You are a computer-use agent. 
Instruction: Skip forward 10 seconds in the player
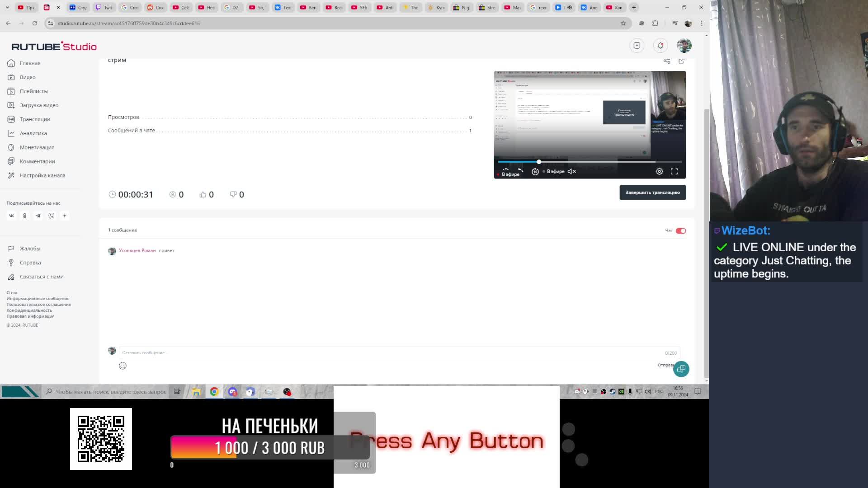click(535, 171)
